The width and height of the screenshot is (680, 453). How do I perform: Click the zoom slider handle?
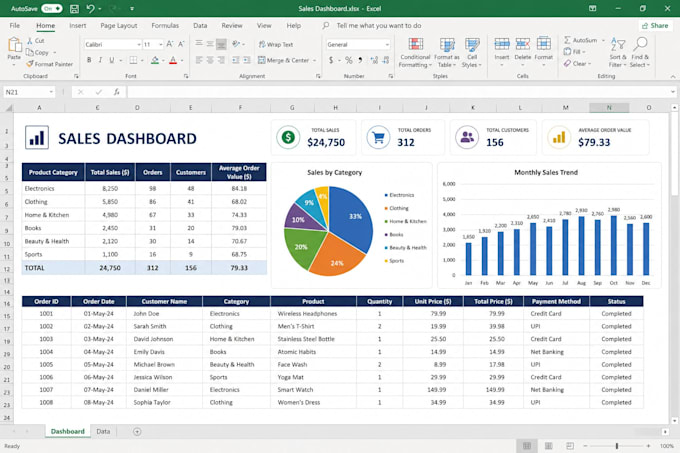(x=617, y=446)
